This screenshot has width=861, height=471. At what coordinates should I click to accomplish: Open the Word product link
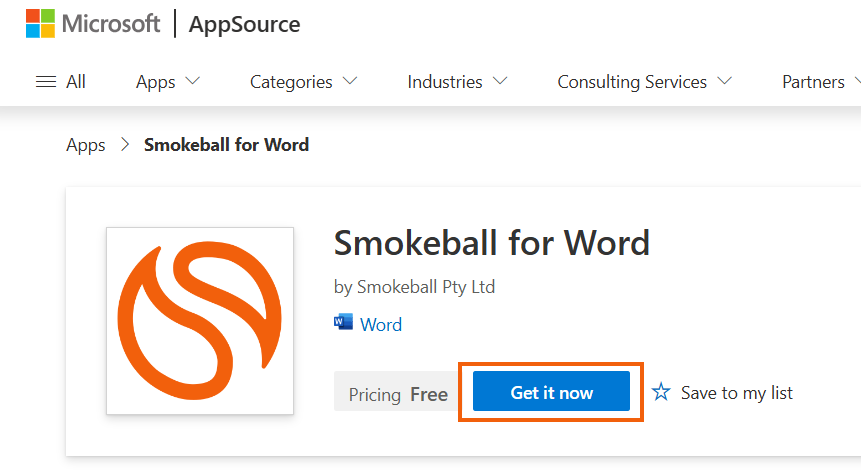click(x=381, y=324)
